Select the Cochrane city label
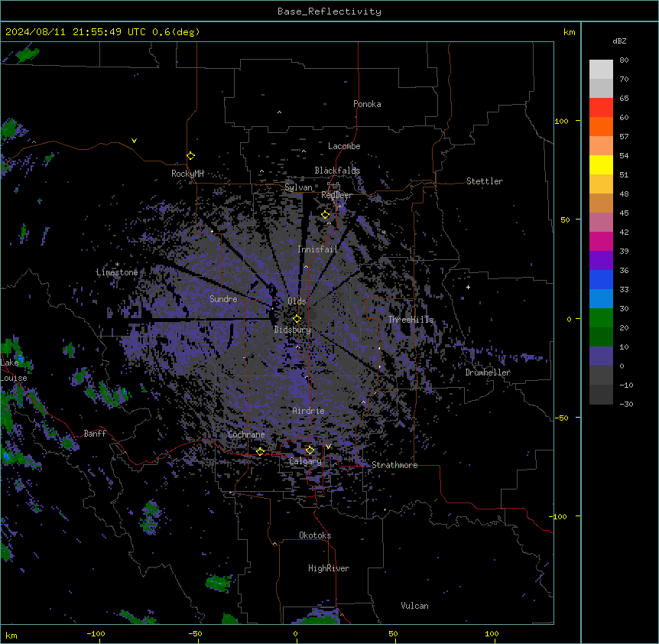 pos(246,434)
